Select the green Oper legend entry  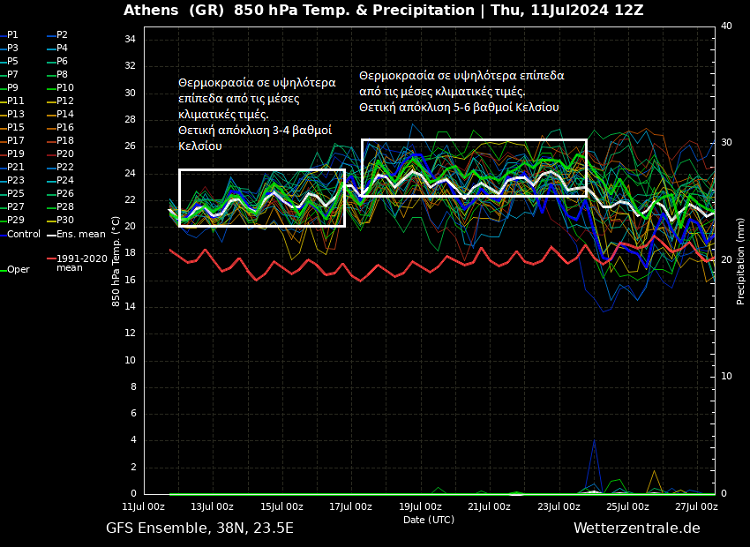(x=18, y=270)
